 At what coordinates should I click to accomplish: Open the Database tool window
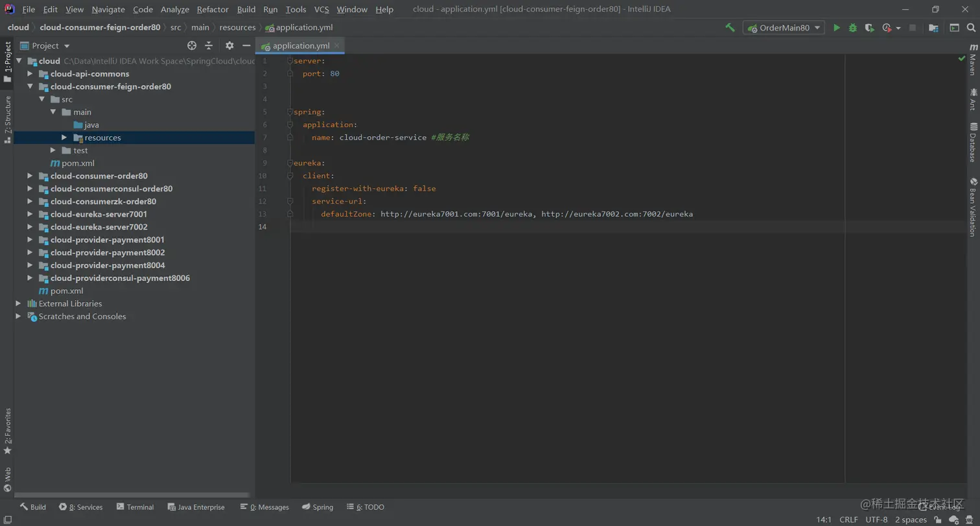(x=973, y=142)
